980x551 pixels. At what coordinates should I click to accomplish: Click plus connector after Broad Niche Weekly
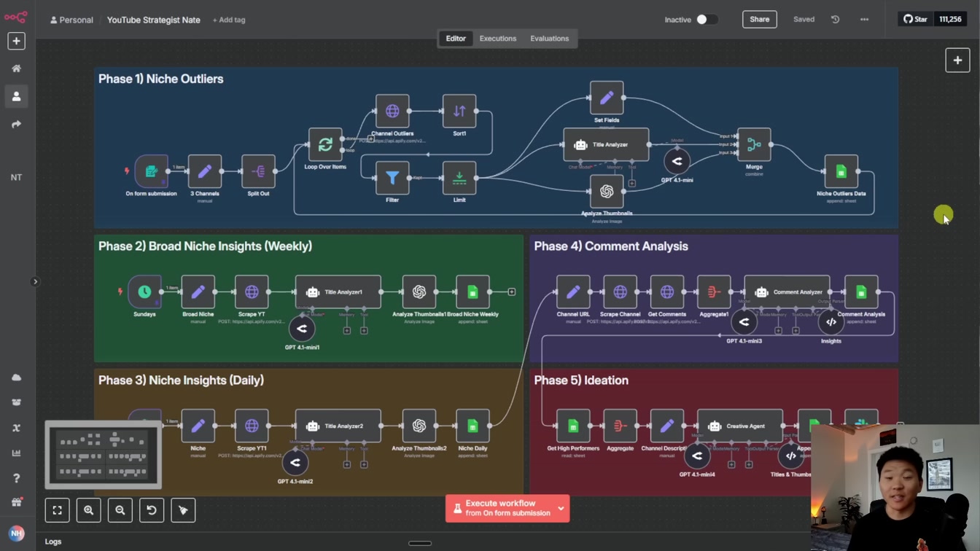(511, 292)
